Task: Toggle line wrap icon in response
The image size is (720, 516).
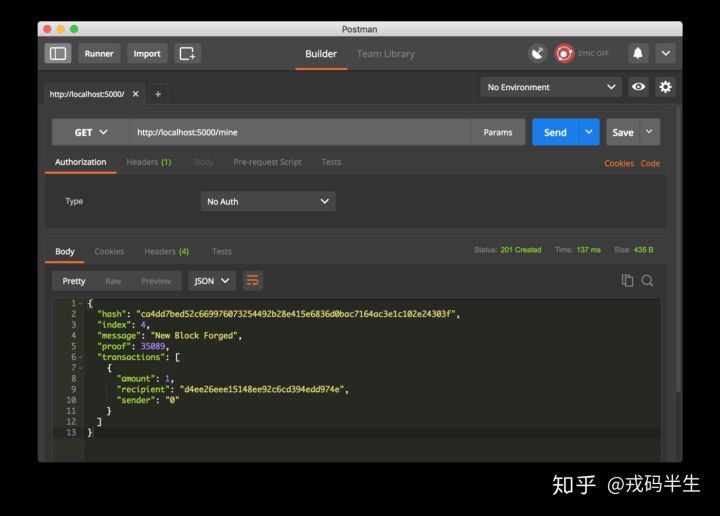Action: 253,280
